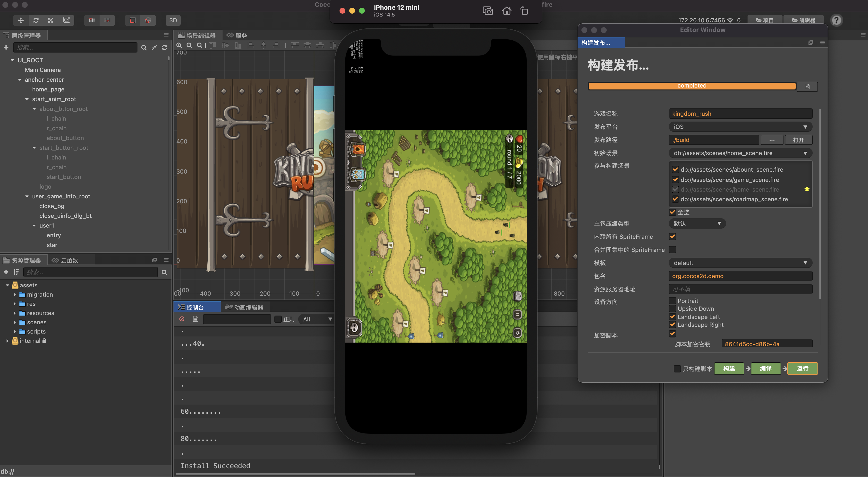Viewport: 868px width, 477px height.
Task: Click the 包名 org.cocos2d.demo field
Action: (740, 276)
